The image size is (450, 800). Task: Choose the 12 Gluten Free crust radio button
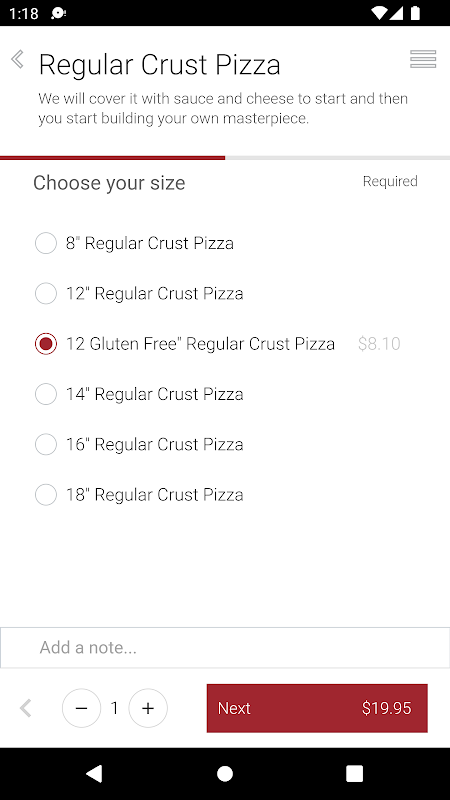click(x=45, y=344)
